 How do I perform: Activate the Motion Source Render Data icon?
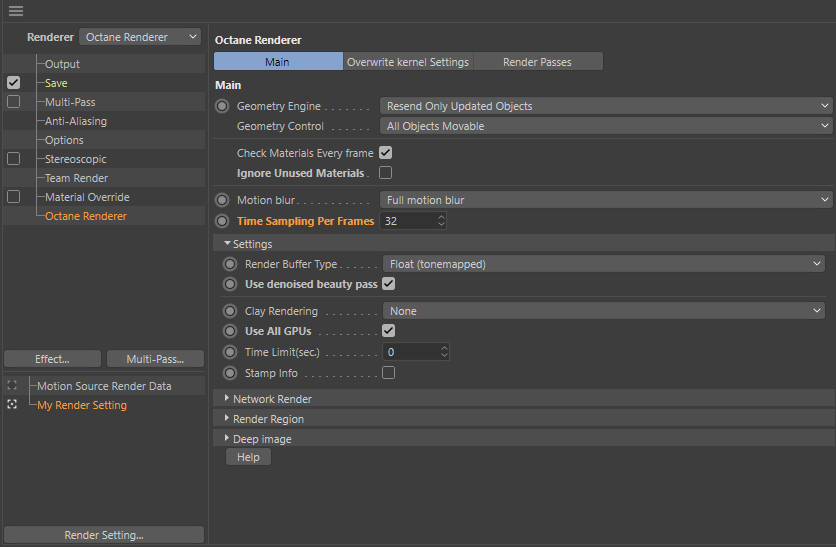12,386
